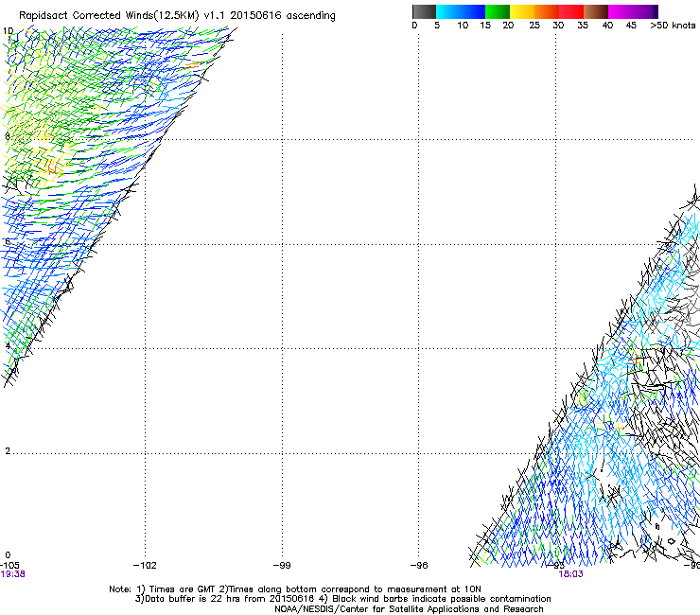Click the brown 35-40 knots legend swatch
This screenshot has height=615, width=700.
point(596,11)
